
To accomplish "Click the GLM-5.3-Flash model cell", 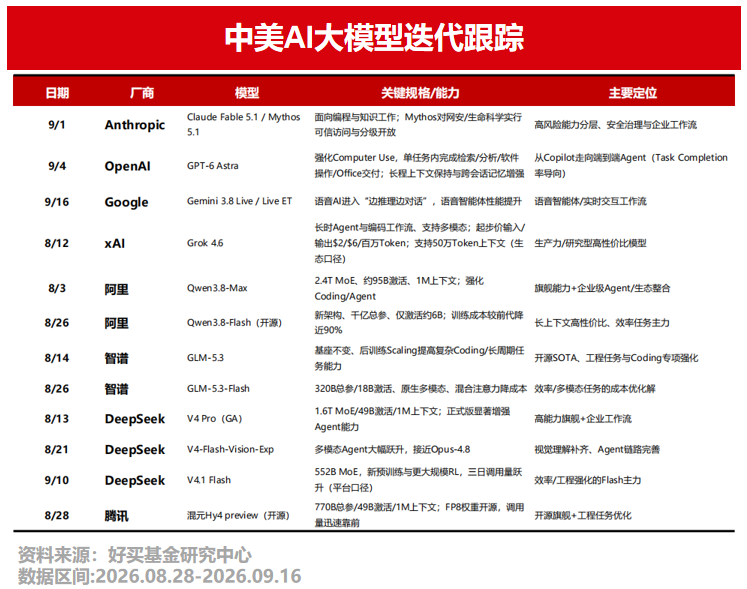I will [x=218, y=388].
